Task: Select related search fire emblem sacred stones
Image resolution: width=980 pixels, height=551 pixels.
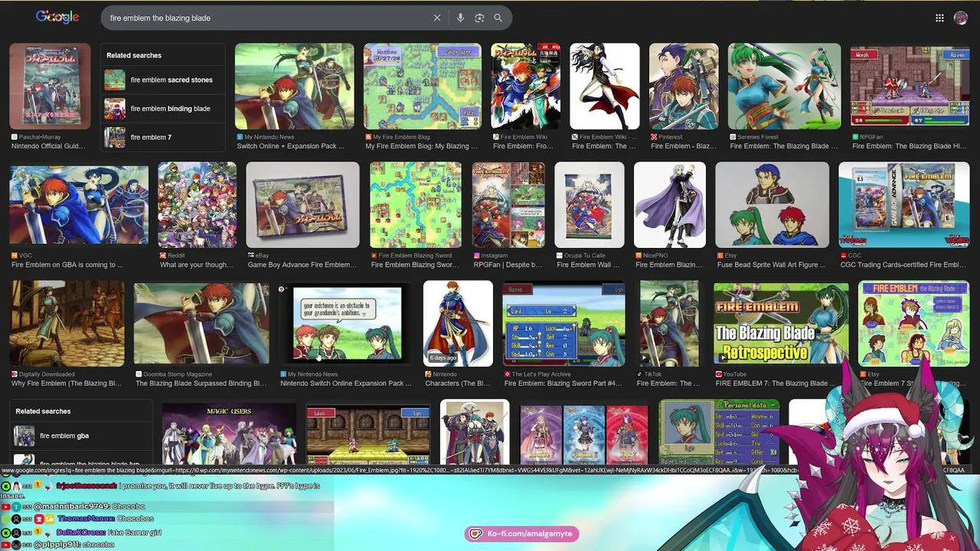Action: coord(164,80)
